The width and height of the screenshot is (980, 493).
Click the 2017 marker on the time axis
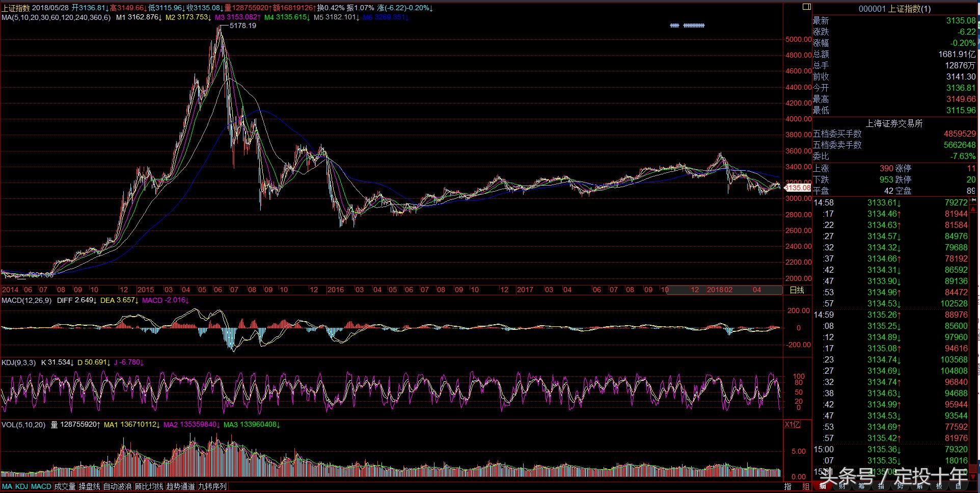tap(525, 290)
